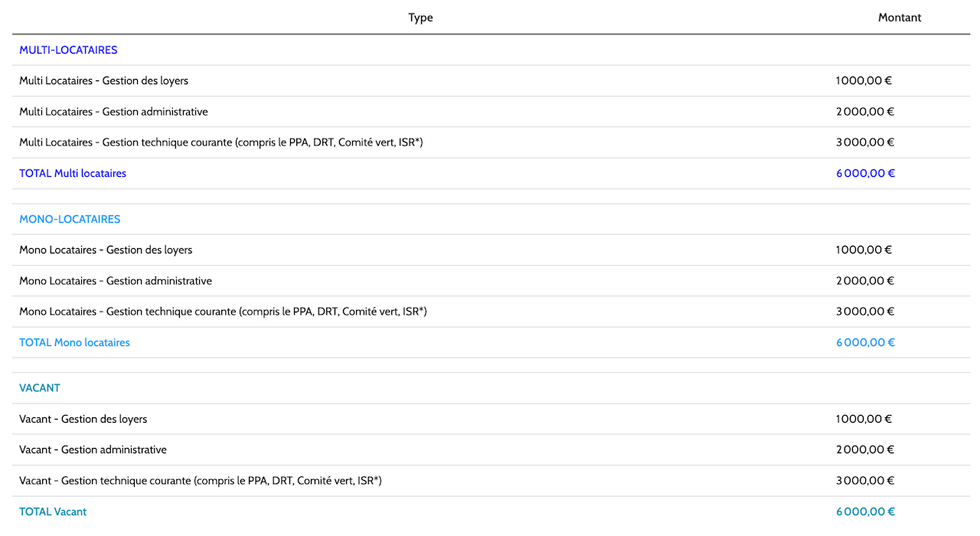Click the Mono Locataires - Gestion des loyers row

pos(491,250)
